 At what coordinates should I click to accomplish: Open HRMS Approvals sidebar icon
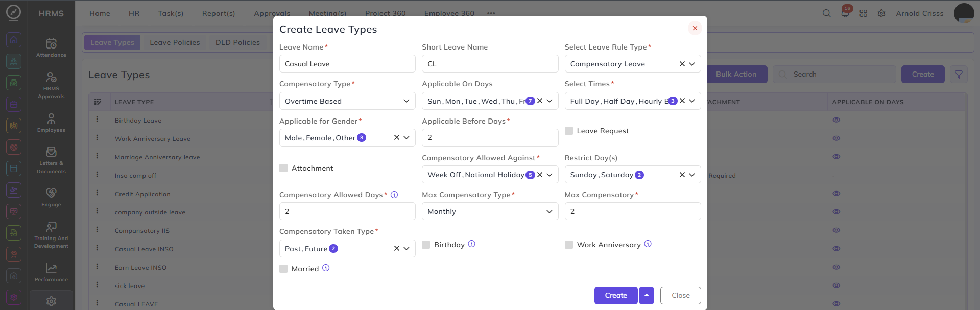coord(51,85)
